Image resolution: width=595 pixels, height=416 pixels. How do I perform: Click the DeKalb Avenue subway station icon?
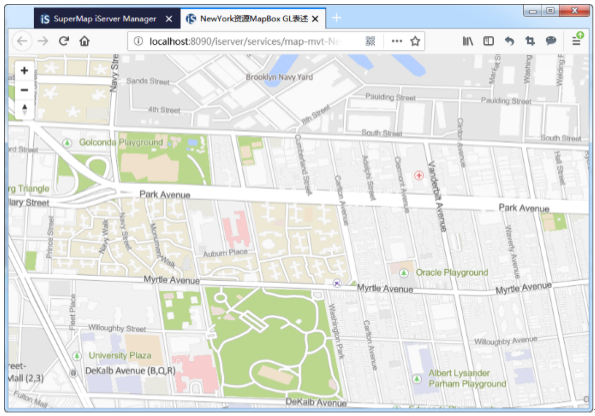tap(74, 373)
